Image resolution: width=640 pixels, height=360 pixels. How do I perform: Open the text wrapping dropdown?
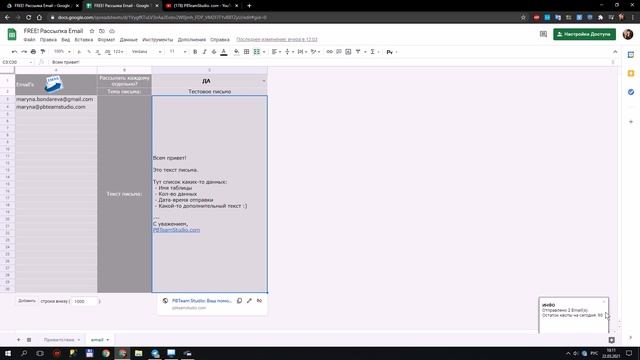[302, 52]
